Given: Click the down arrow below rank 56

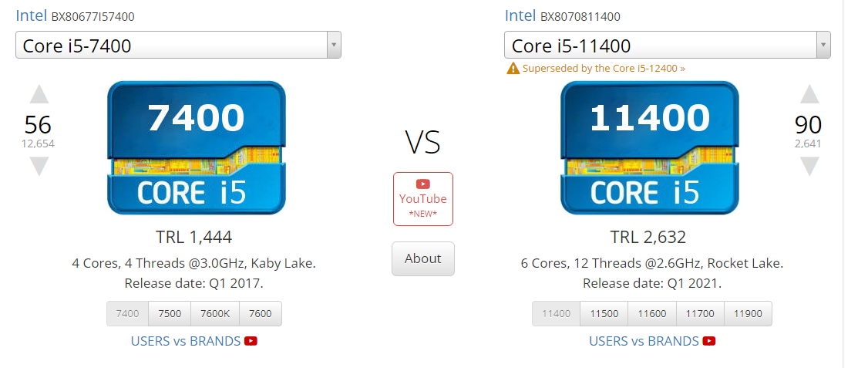Looking at the screenshot, I should point(39,167).
